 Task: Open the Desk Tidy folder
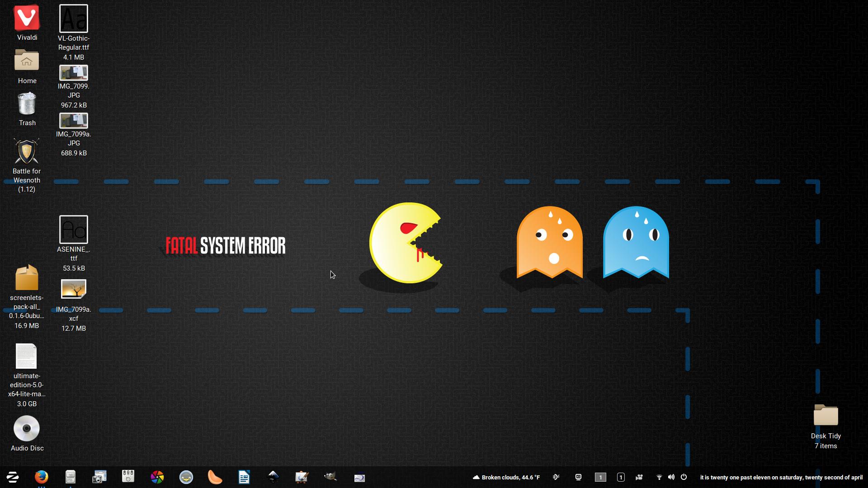[826, 415]
